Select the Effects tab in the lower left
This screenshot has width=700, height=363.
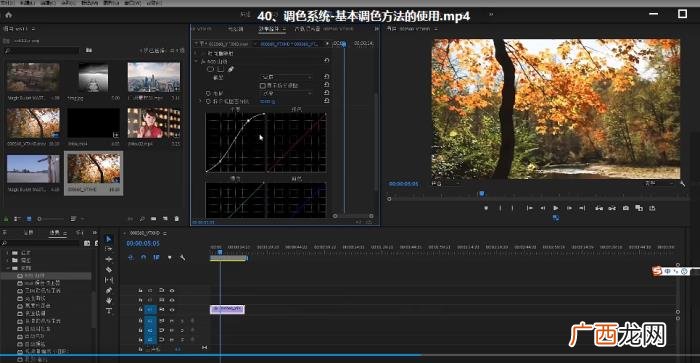55,232
